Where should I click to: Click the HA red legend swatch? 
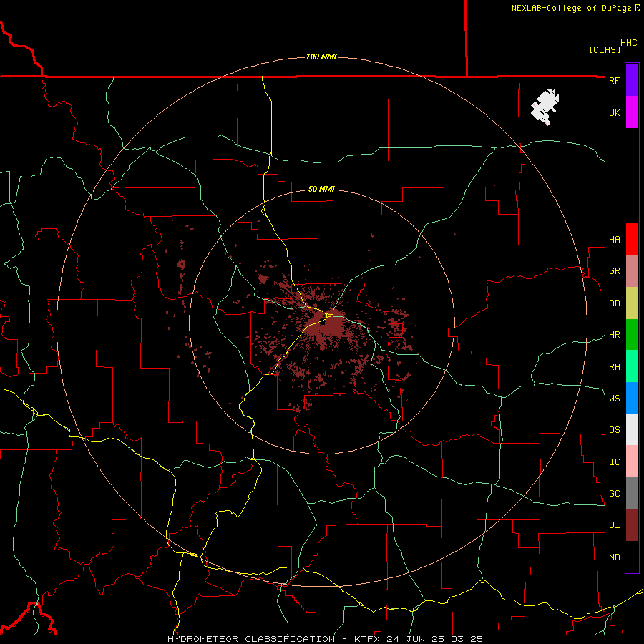[x=632, y=239]
